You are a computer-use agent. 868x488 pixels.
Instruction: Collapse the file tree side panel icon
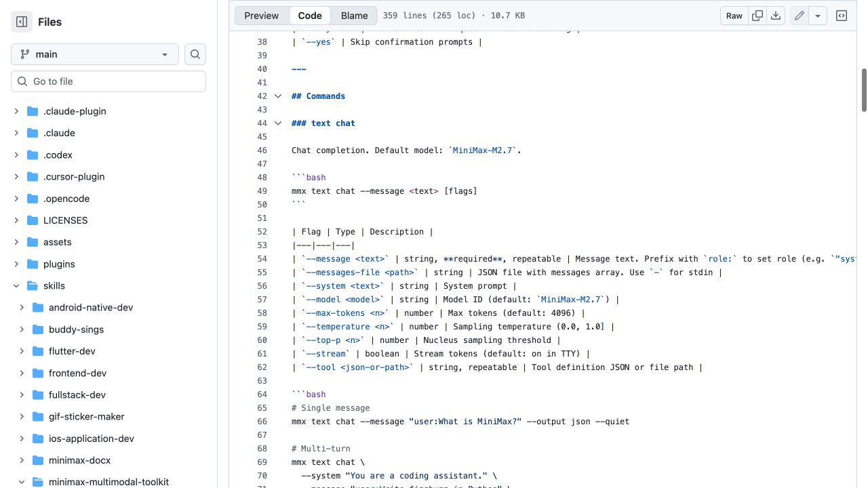click(x=22, y=22)
